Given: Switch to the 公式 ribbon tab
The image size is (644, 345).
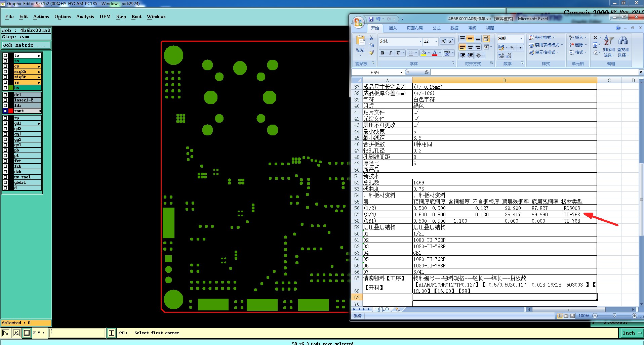Looking at the screenshot, I should 437,28.
